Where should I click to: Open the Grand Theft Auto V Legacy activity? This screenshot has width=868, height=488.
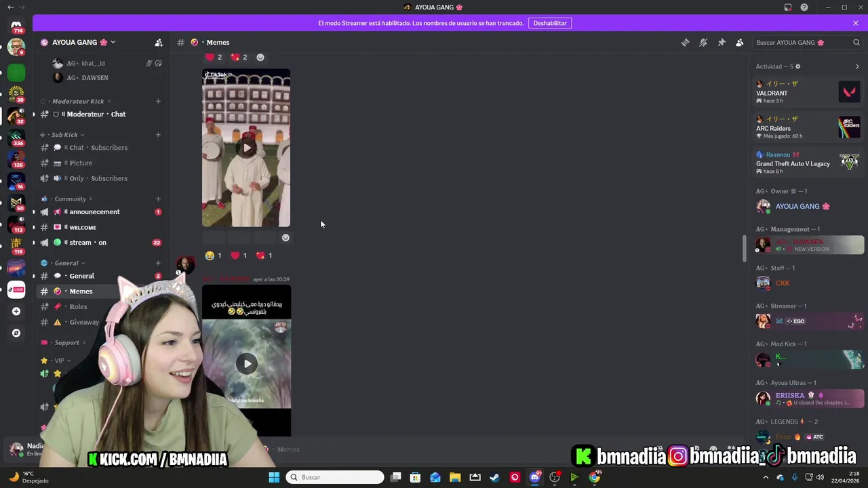(808, 163)
